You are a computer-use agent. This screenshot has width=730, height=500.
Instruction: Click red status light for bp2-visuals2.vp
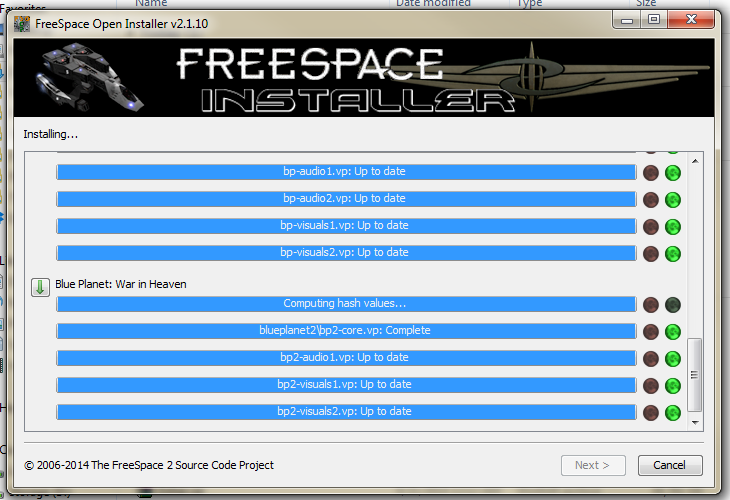(650, 413)
